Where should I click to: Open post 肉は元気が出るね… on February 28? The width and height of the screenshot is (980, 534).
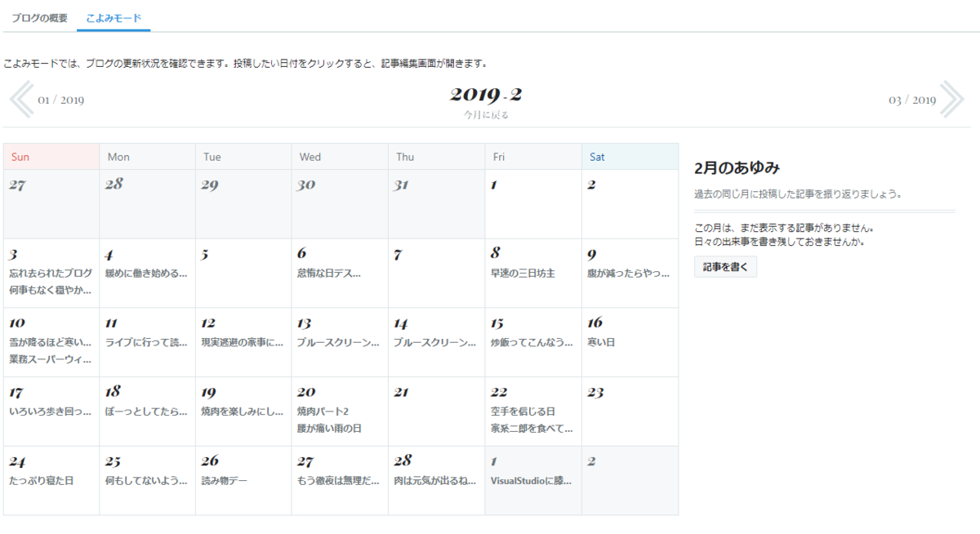434,481
